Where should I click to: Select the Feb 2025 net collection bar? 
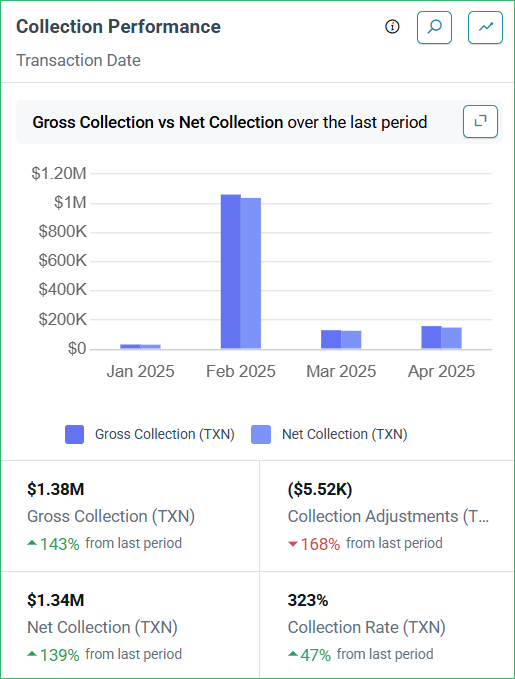[x=251, y=273]
